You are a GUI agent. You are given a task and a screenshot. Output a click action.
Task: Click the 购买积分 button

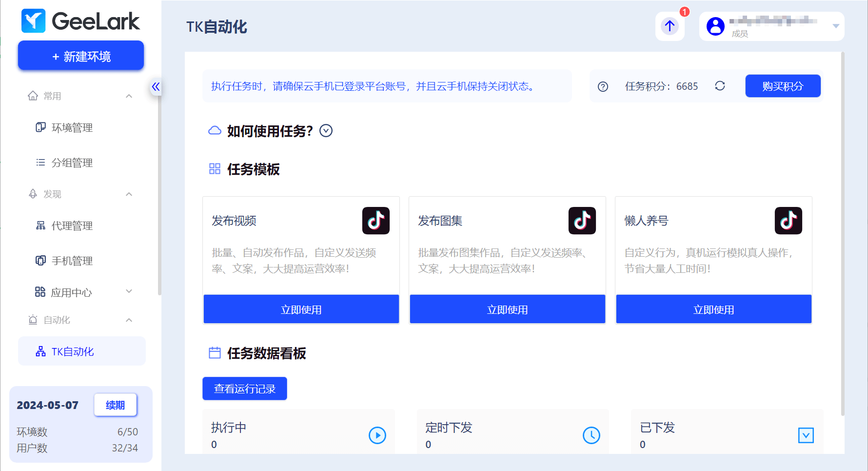(782, 86)
